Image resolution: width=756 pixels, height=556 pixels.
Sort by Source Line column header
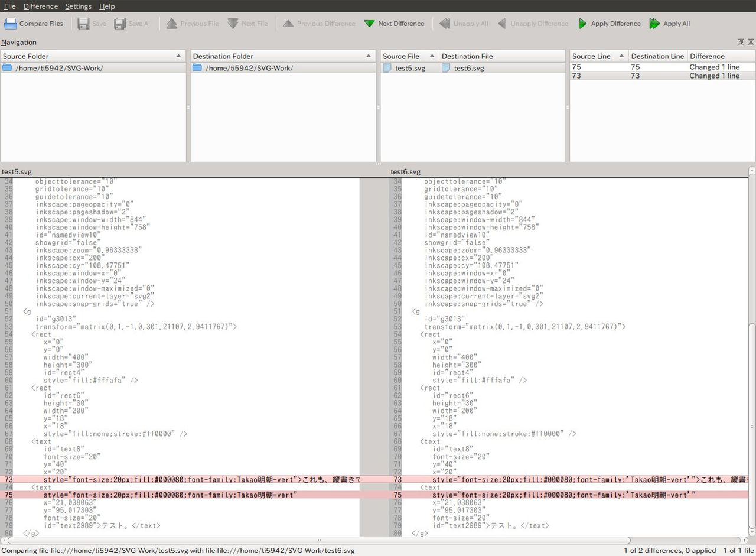[x=599, y=56]
